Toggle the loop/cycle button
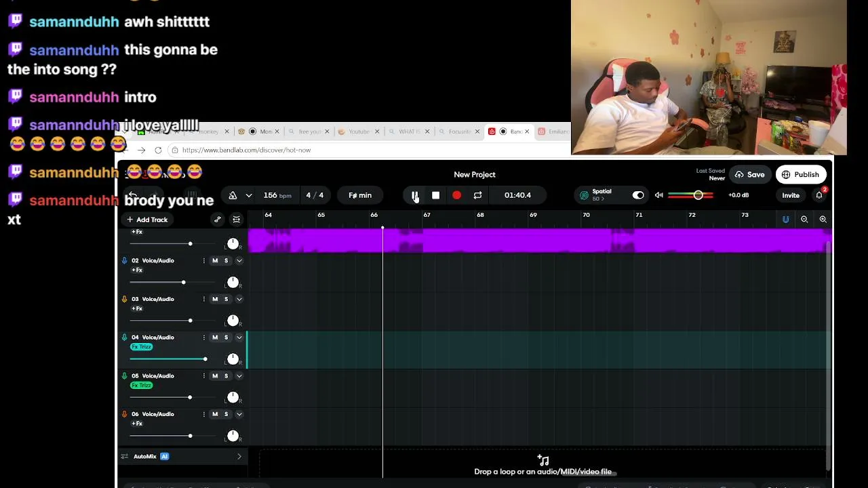This screenshot has height=488, width=868. click(x=477, y=195)
